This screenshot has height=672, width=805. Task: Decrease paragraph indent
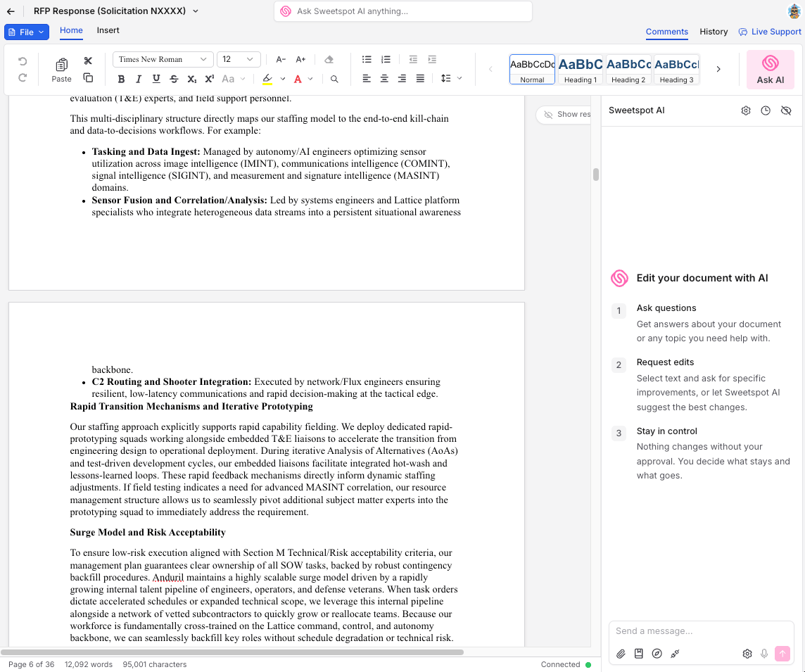click(x=413, y=60)
